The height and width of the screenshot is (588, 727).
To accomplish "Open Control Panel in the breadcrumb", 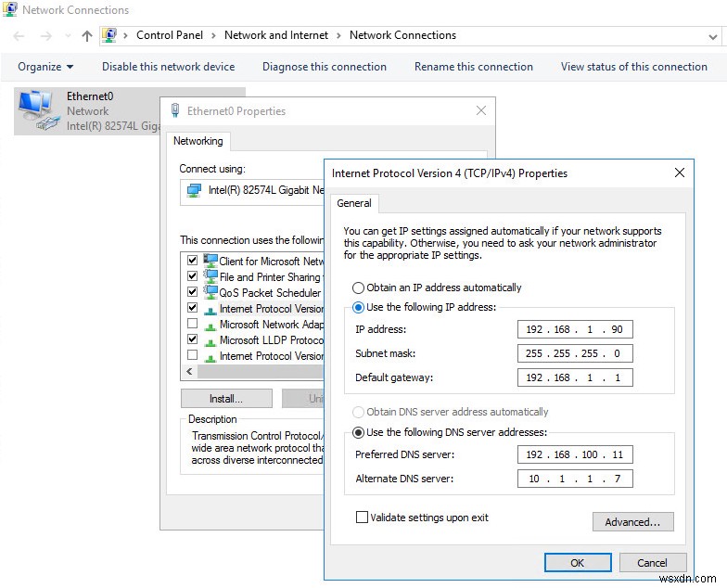I will [169, 35].
